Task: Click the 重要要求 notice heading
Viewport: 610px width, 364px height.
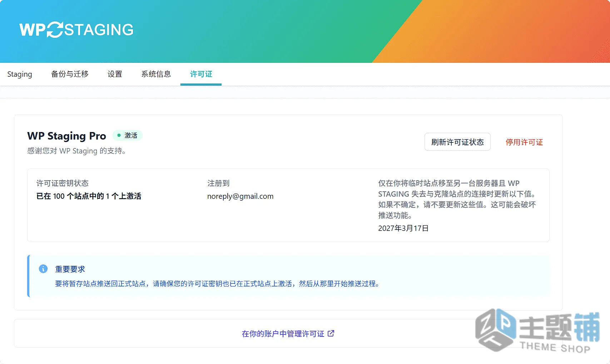Action: (70, 269)
